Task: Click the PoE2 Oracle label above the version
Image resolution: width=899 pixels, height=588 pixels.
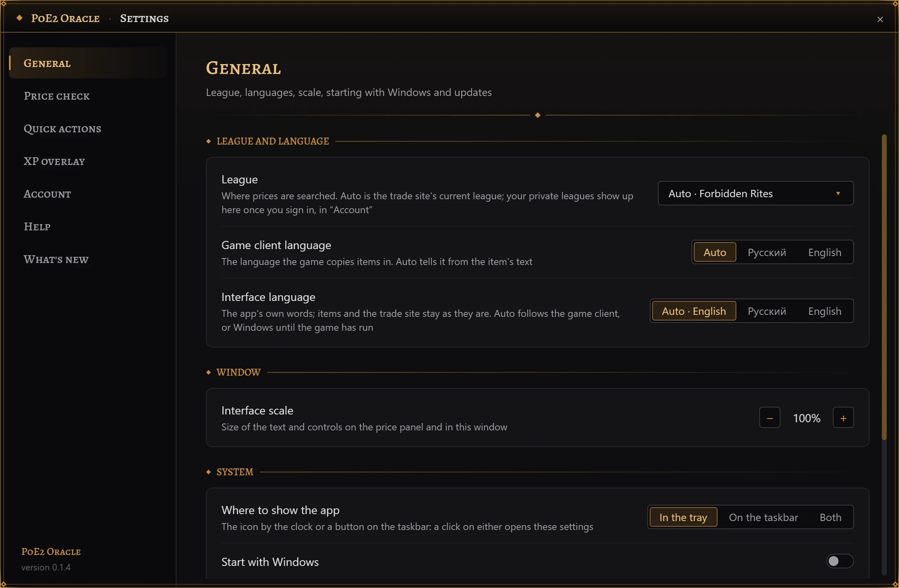Action: (51, 552)
